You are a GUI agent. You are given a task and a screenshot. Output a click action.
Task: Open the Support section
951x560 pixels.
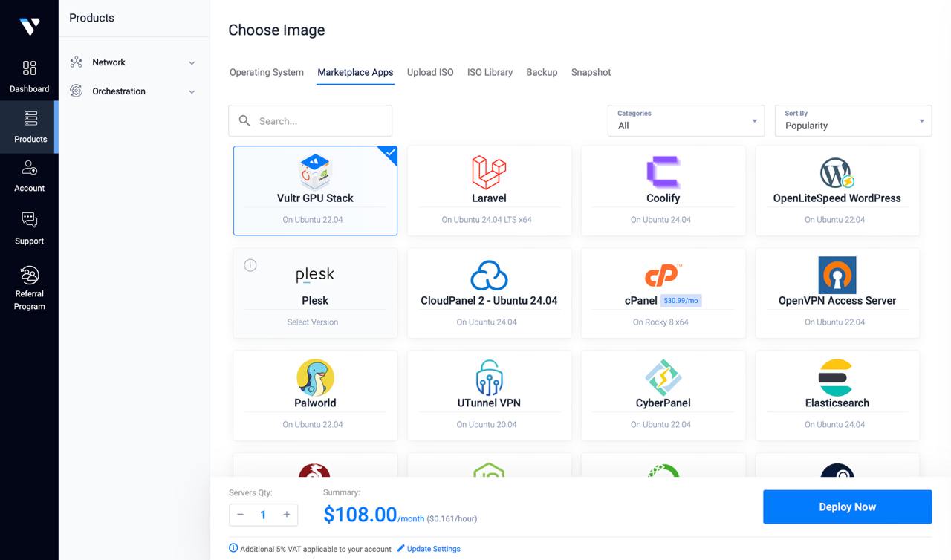tap(29, 229)
